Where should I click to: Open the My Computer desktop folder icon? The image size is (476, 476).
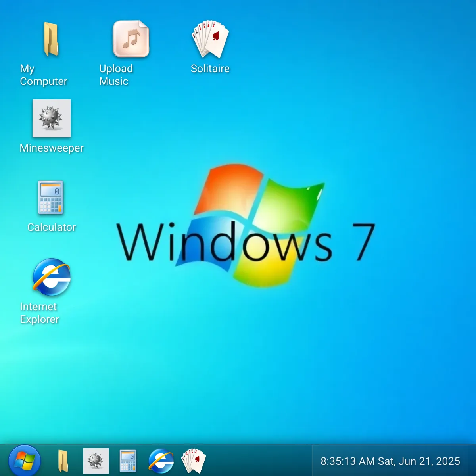[x=52, y=39]
